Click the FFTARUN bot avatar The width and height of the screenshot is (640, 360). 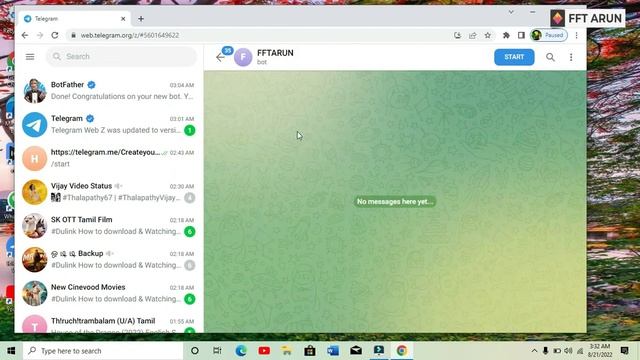click(243, 57)
